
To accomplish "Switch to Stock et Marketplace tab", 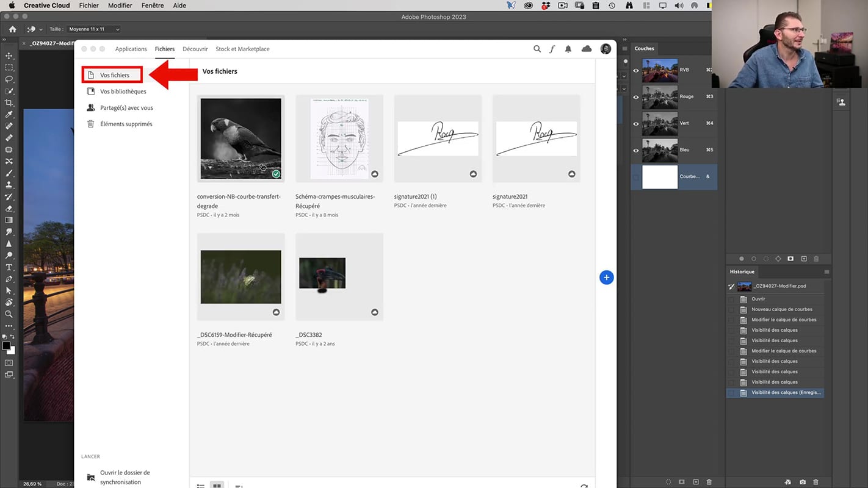I will [242, 49].
